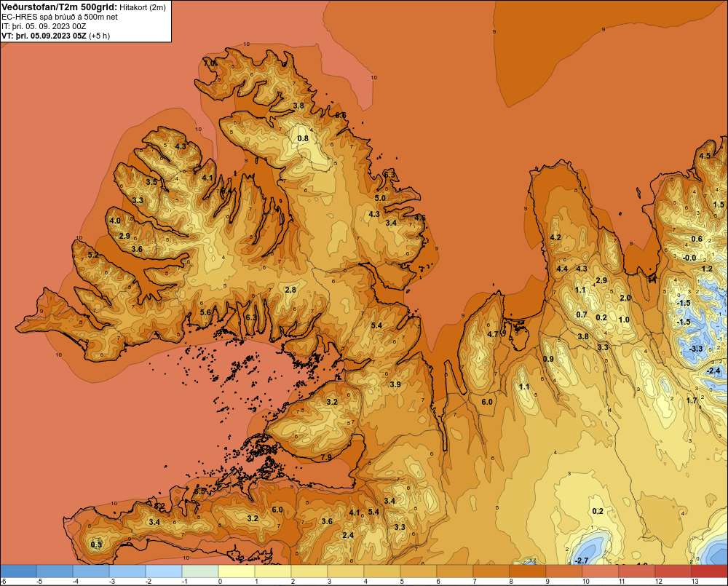Click the '0.5' temperature value
The width and height of the screenshot is (728, 586).
coord(96,545)
